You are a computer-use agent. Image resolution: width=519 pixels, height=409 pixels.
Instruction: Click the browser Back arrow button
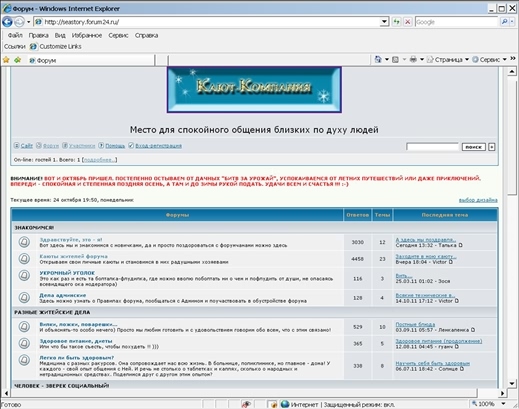[x=7, y=22]
